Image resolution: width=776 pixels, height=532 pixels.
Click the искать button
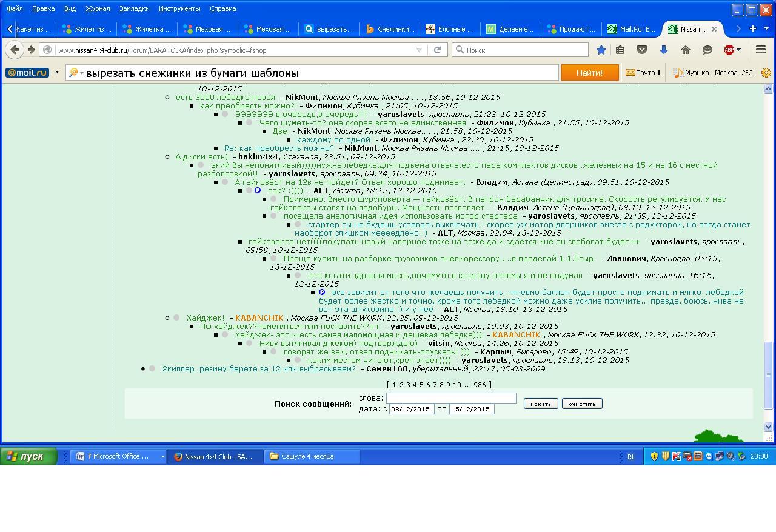point(541,404)
